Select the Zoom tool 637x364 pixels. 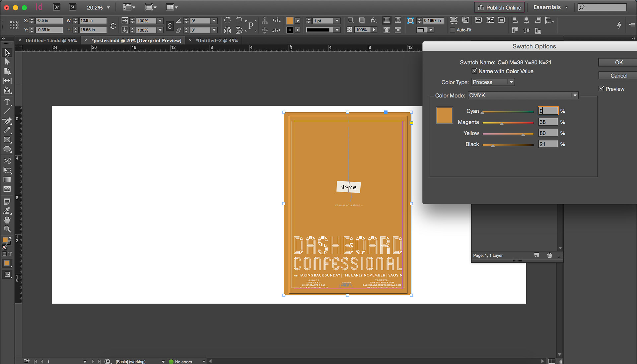7,229
